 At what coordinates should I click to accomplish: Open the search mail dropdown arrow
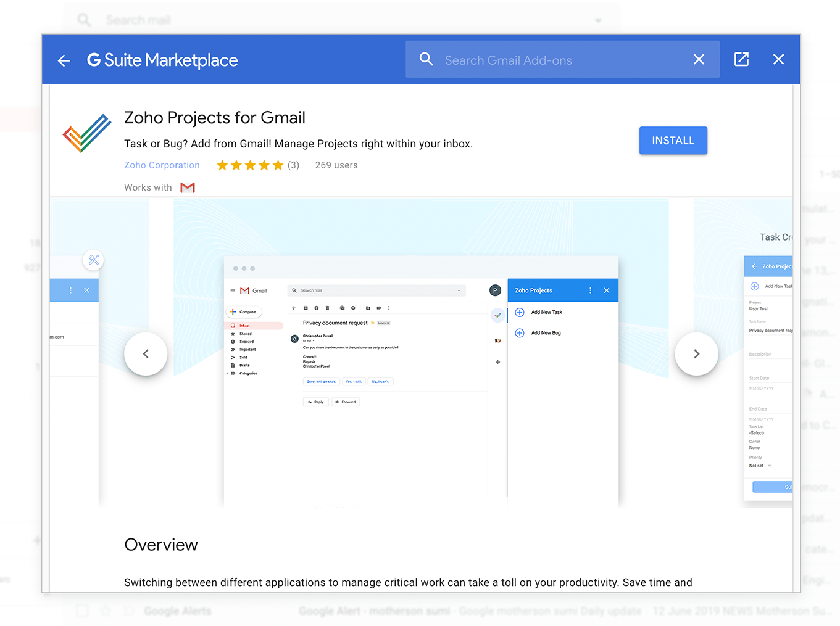tap(458, 290)
